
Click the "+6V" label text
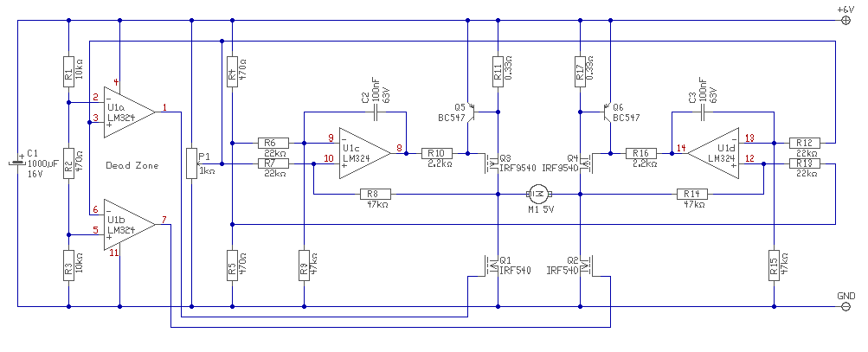pos(845,10)
